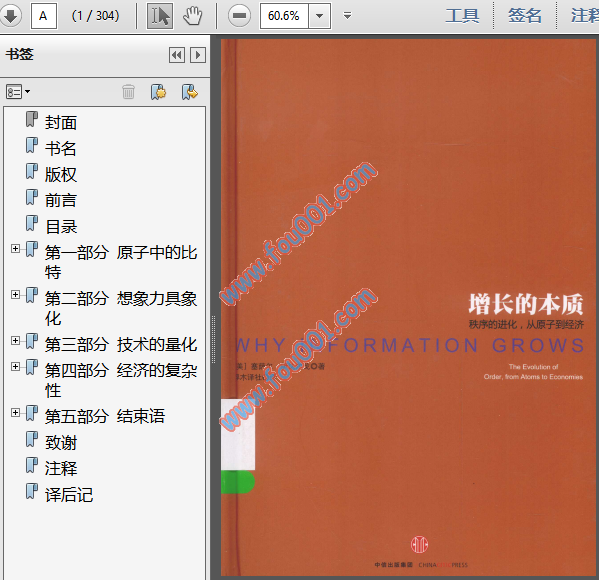Viewport: 599px width, 580px height.
Task: Click the 译后记 bookmark ribbon icon
Action: (32, 491)
